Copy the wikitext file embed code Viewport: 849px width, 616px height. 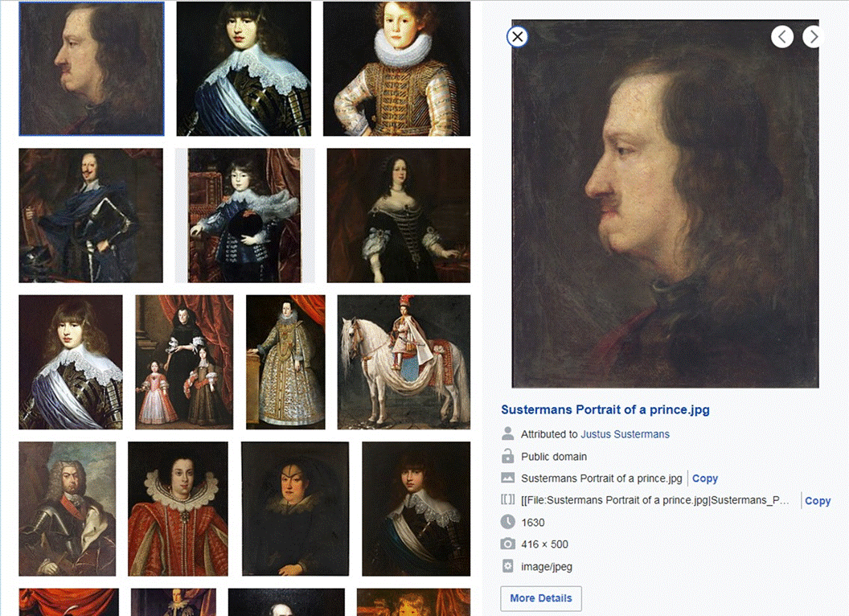tap(817, 500)
